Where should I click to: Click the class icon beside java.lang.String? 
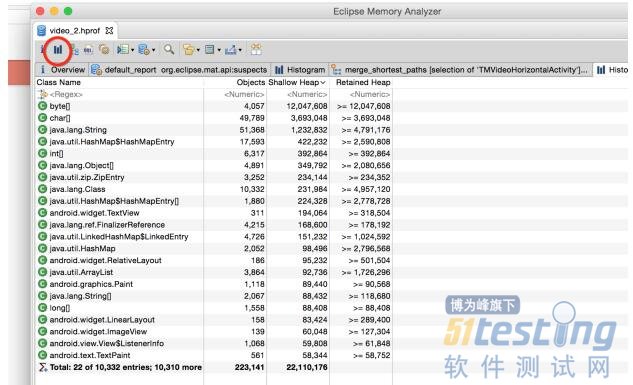(x=42, y=130)
